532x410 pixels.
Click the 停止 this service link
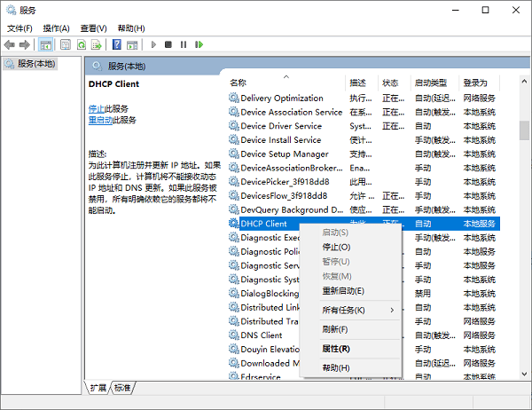click(96, 108)
